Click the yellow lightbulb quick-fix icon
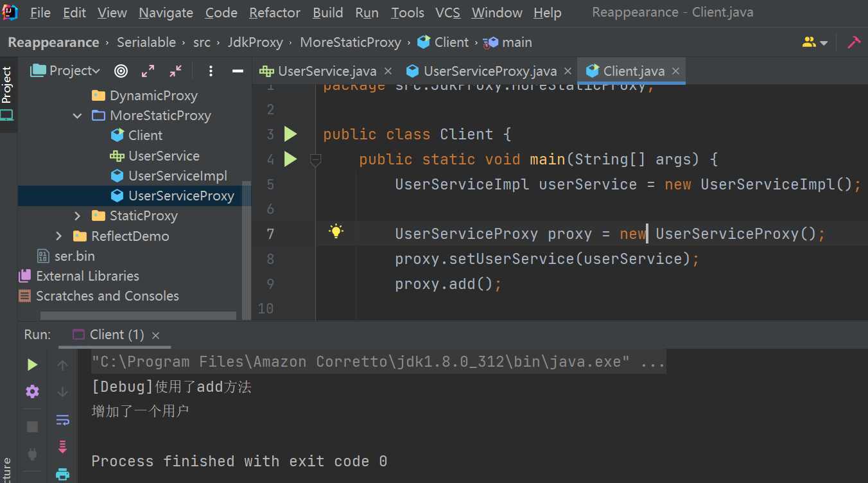Screen dimensions: 868x483 [336, 232]
